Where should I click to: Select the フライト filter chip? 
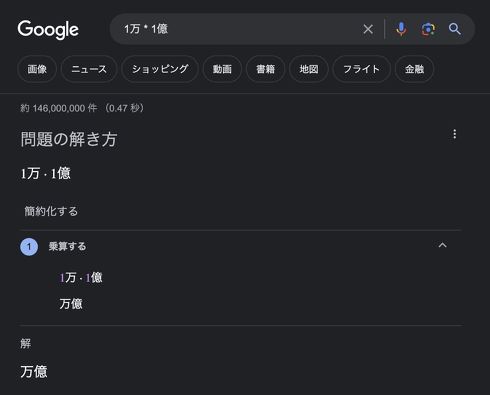[362, 69]
